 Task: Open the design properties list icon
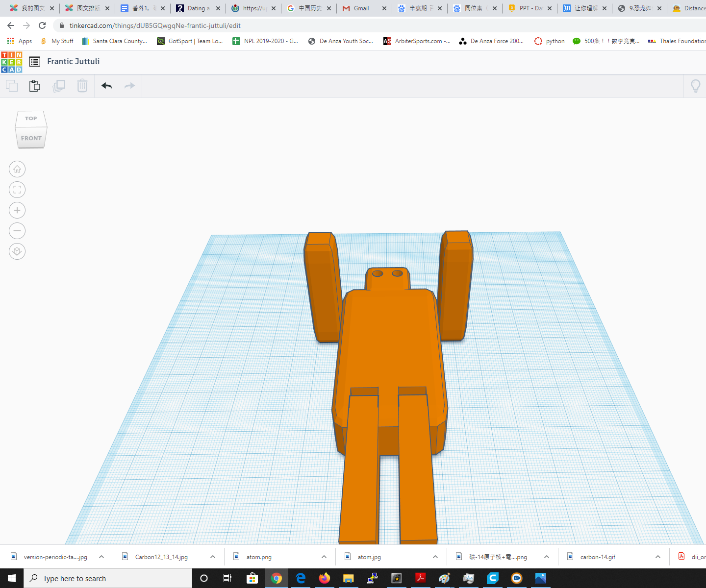(x=34, y=61)
